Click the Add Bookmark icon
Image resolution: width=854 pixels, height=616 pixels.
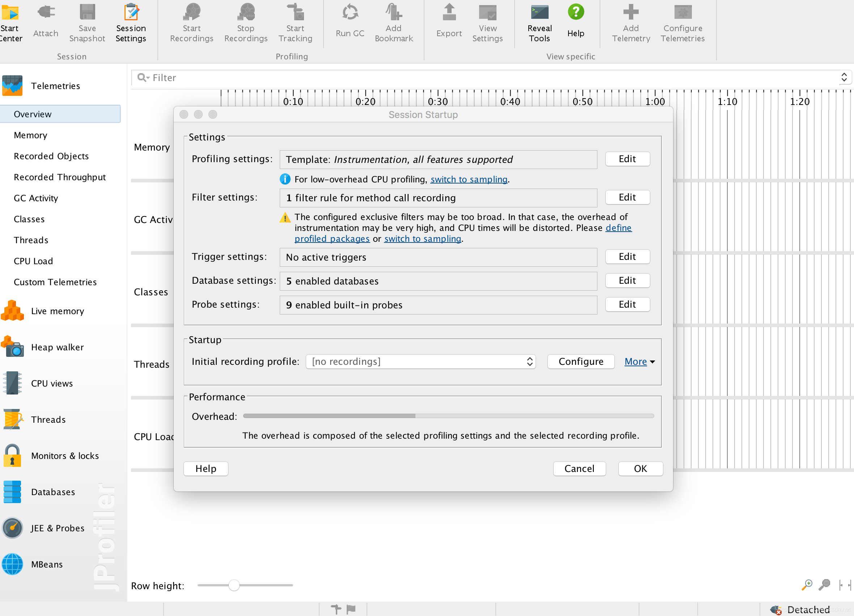[393, 12]
